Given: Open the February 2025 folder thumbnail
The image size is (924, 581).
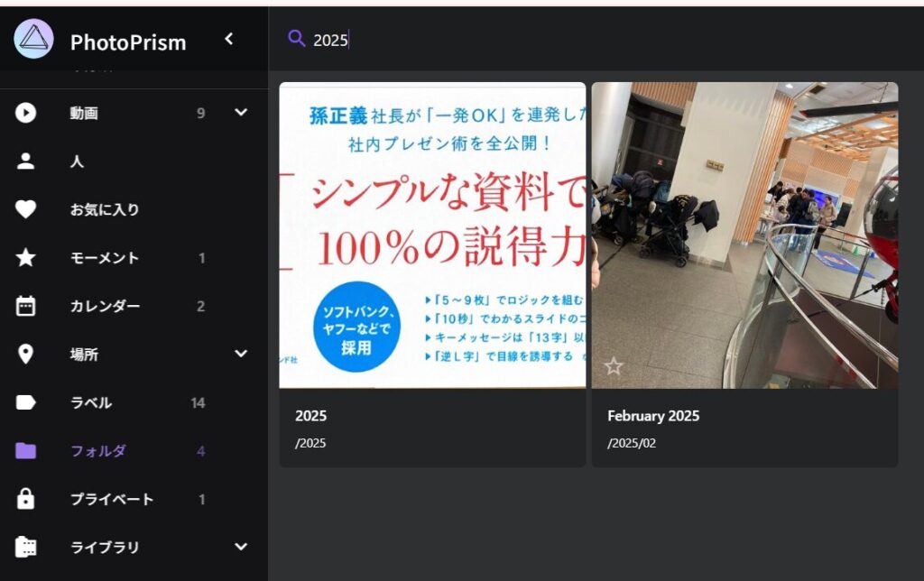Looking at the screenshot, I should pos(744,235).
